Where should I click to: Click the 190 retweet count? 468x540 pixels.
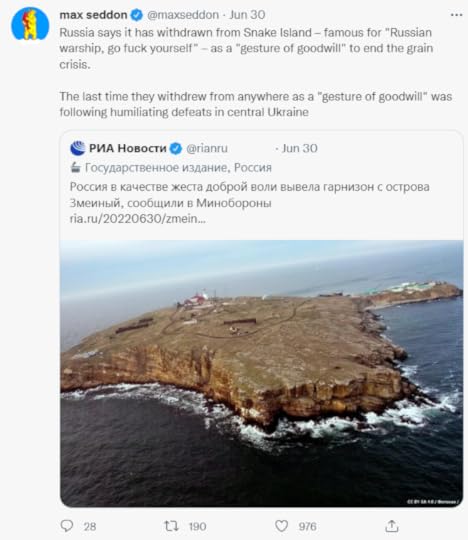pos(197,526)
